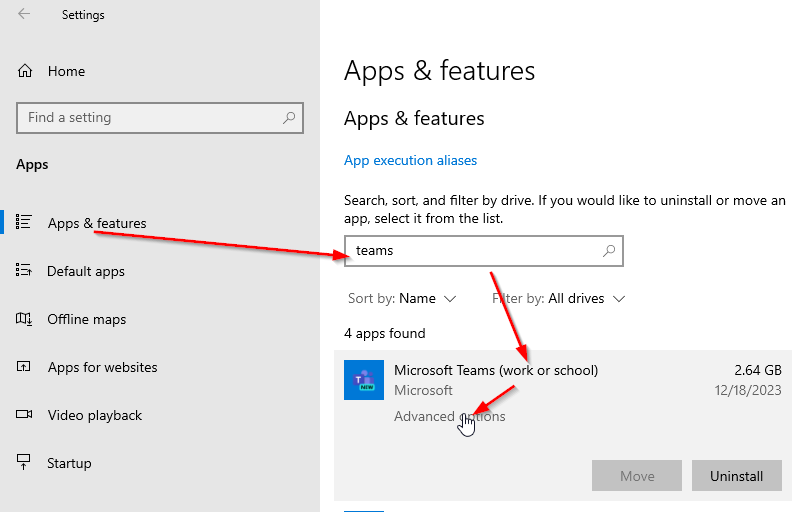Click the Default apps icon
The image size is (802, 512).
point(24,270)
